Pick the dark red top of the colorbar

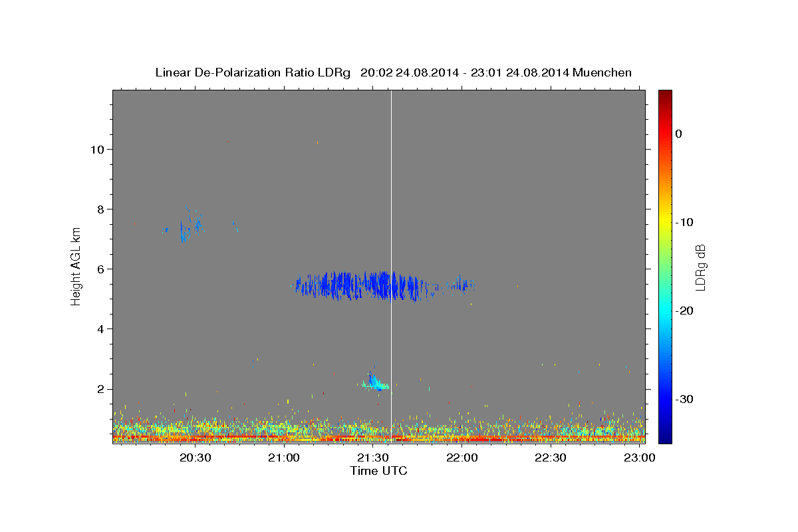(x=665, y=94)
